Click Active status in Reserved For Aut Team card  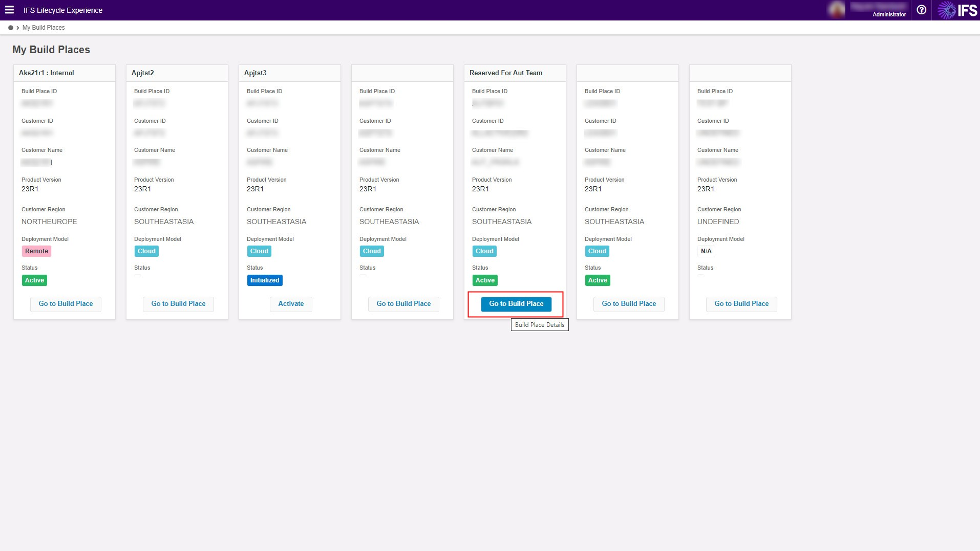pos(485,280)
